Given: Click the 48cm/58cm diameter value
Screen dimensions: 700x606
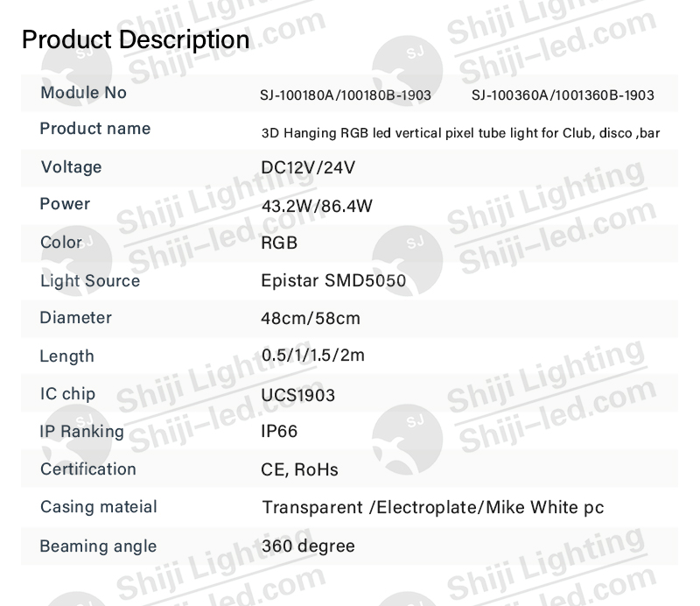Looking at the screenshot, I should [x=311, y=318].
